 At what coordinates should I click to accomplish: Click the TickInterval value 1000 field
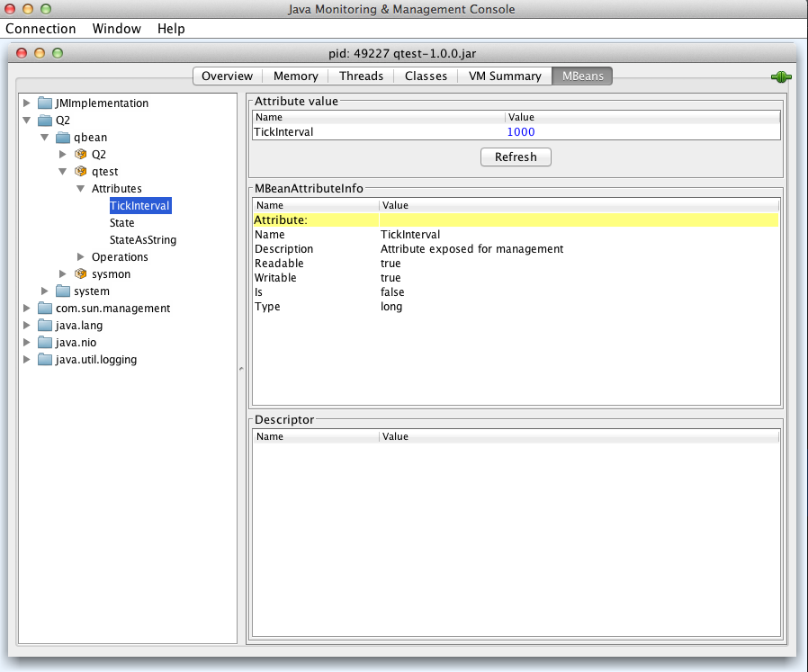[x=521, y=132]
